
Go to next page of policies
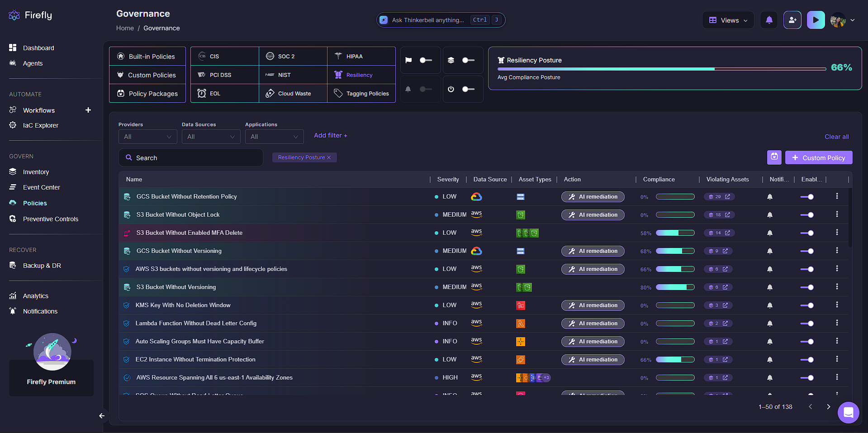pyautogui.click(x=828, y=407)
